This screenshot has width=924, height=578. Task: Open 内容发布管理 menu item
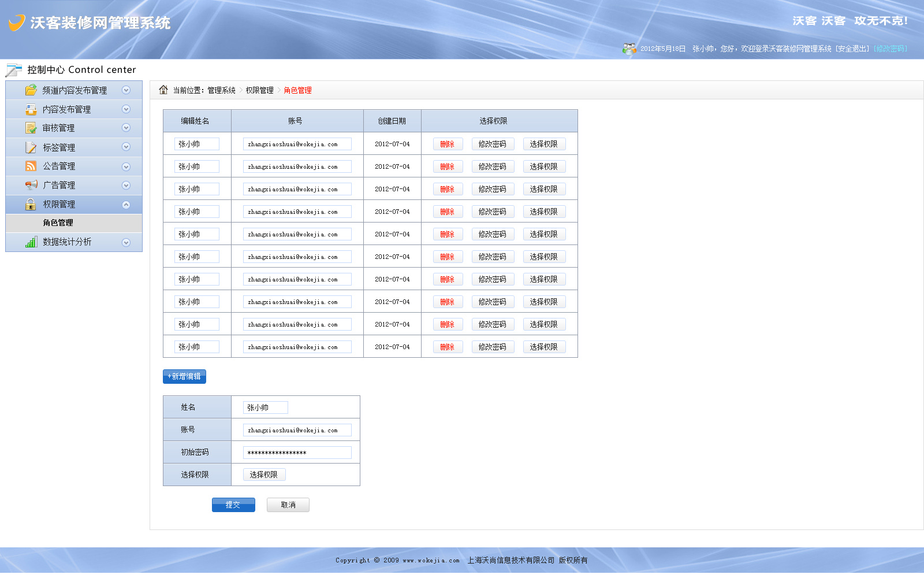pyautogui.click(x=74, y=109)
